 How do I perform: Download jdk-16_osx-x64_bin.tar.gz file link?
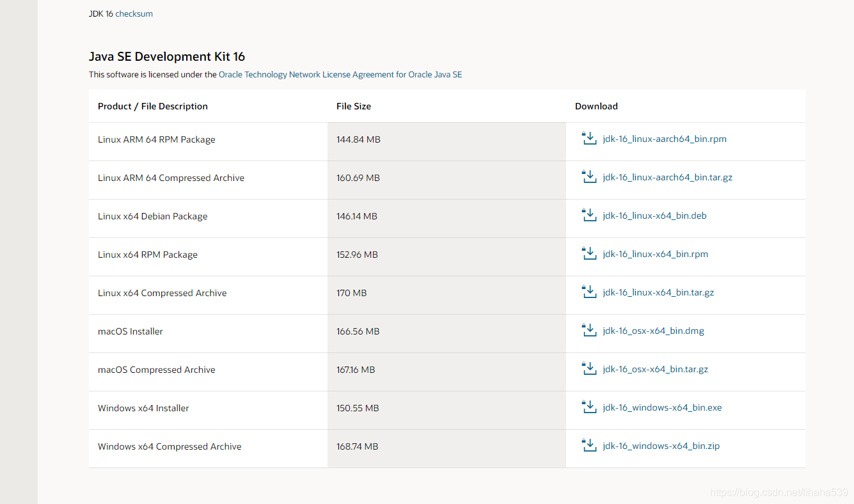tap(655, 369)
